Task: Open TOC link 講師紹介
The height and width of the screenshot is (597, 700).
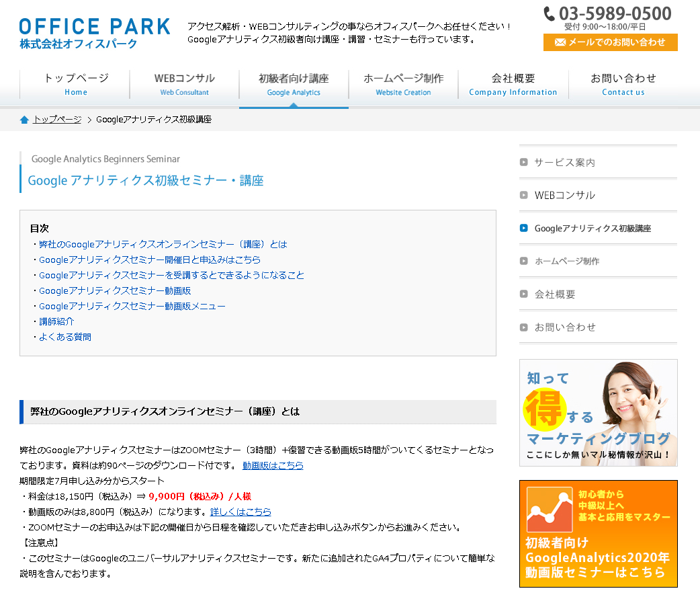Action: [56, 321]
